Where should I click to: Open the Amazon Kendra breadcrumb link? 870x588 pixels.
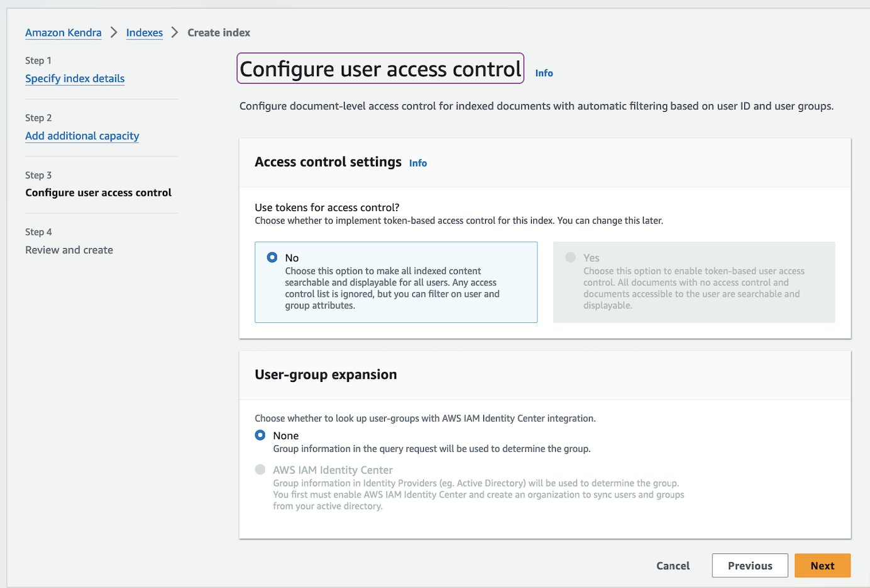(63, 33)
